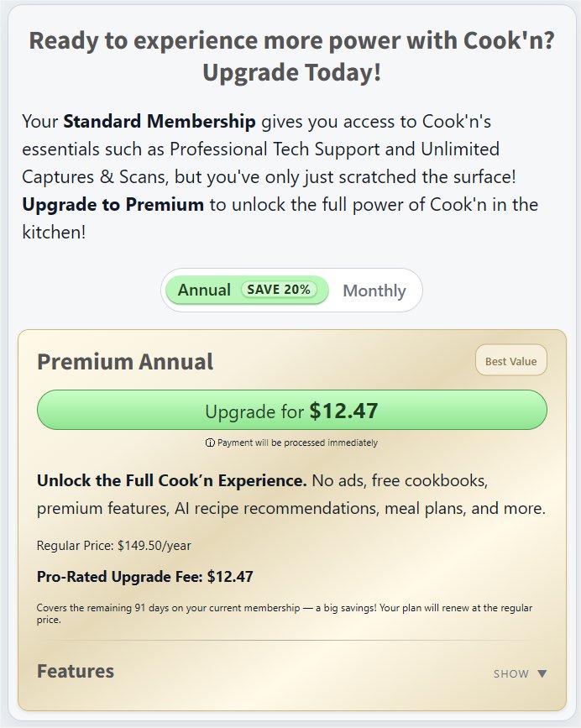Click the bold Standard Membership text
This screenshot has height=728, width=581.
tap(160, 122)
